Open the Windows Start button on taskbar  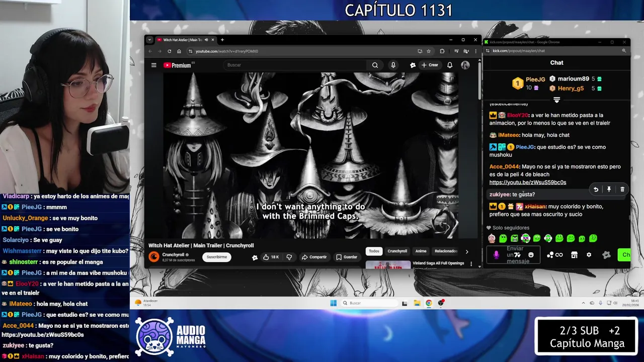[333, 303]
